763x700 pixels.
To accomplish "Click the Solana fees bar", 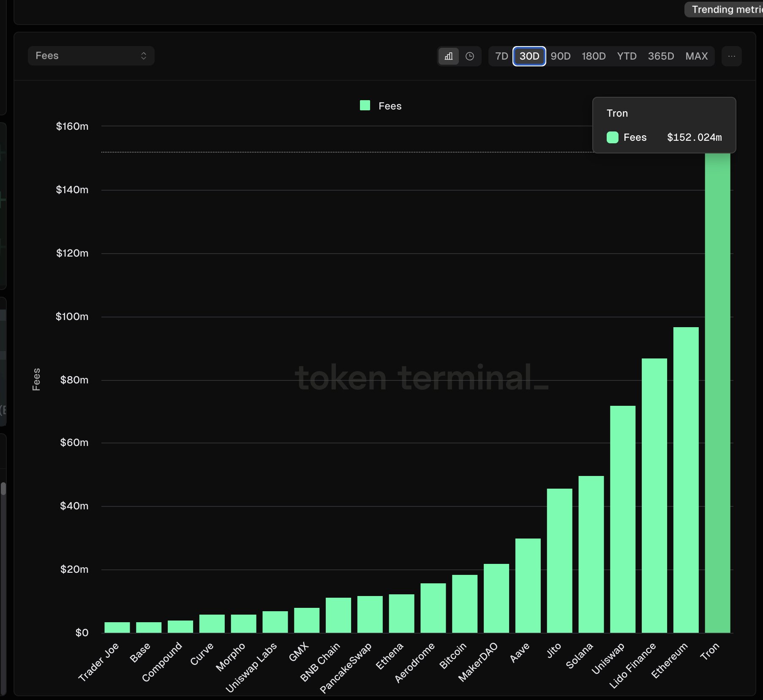I will pyautogui.click(x=591, y=554).
